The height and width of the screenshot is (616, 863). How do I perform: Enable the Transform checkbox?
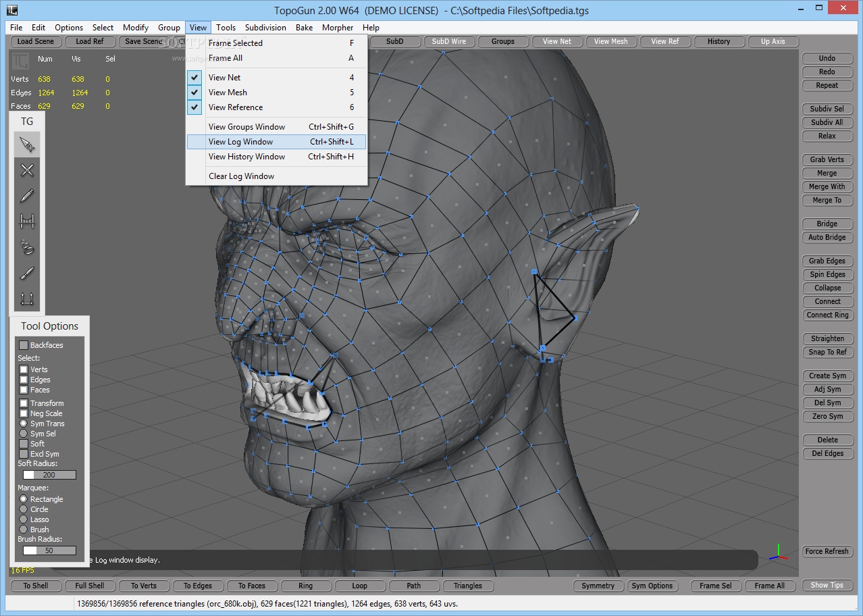pyautogui.click(x=24, y=403)
